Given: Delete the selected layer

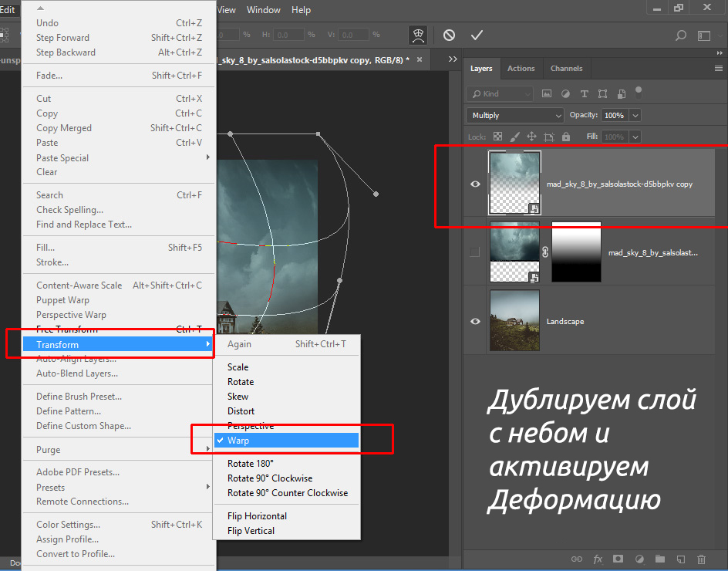Looking at the screenshot, I should (x=702, y=559).
